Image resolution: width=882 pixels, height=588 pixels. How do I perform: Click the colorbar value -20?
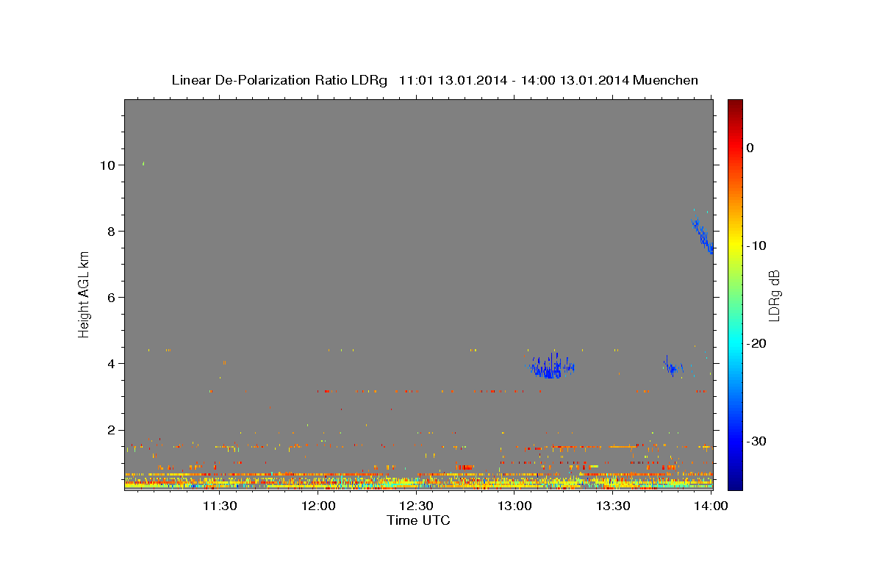757,343
